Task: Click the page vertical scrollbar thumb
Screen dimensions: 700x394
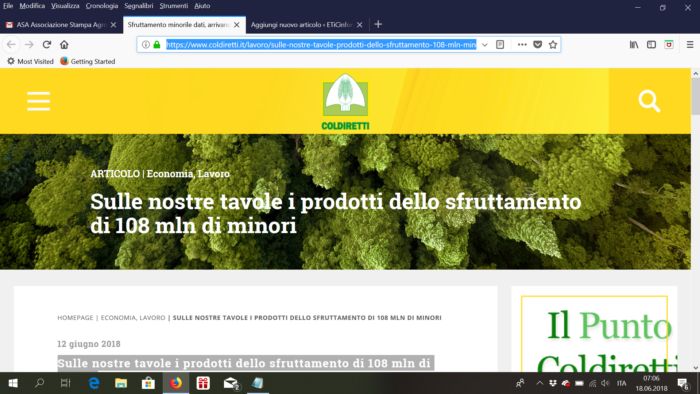Action: 695,97
